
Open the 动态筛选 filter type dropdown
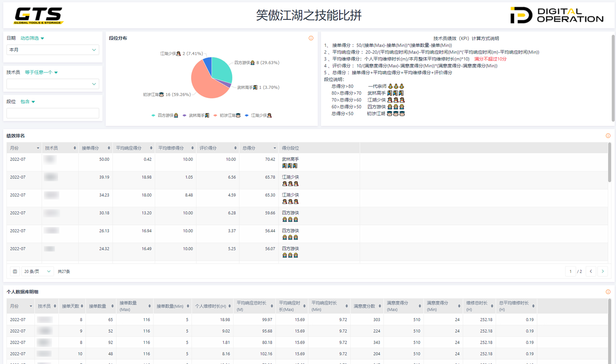(32, 38)
